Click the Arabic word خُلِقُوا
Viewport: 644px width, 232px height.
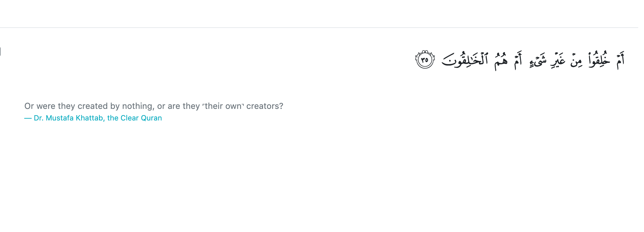(x=599, y=60)
